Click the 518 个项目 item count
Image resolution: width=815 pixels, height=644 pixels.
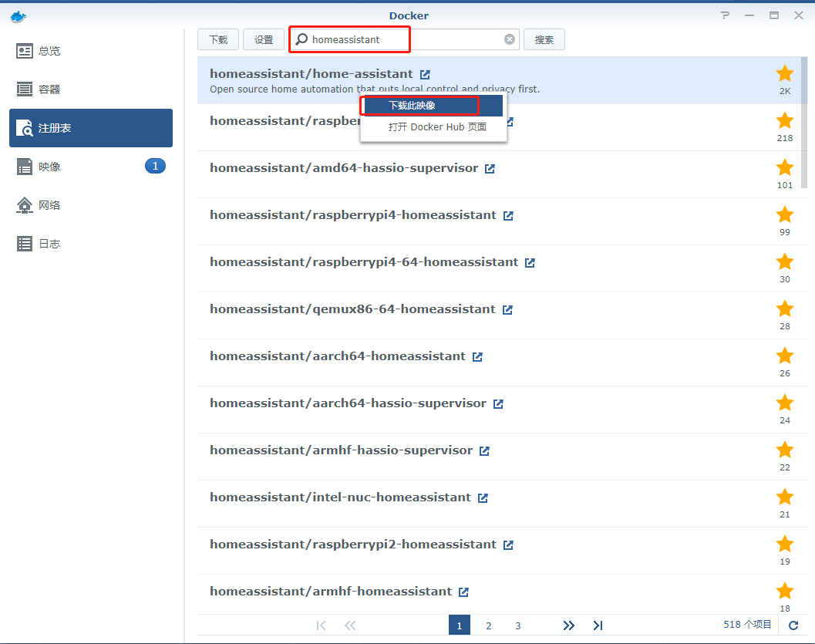pos(747,625)
